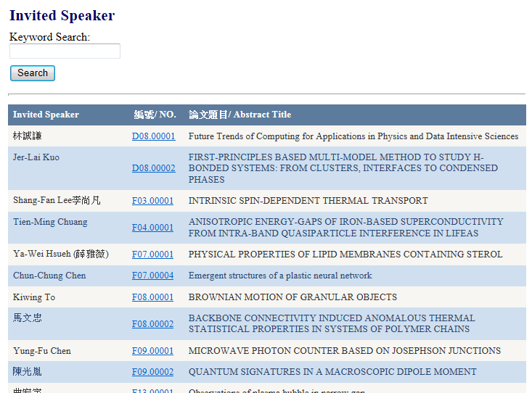Select the Jer-Lai Kuo speaker name
The height and width of the screenshot is (393, 532).
pyautogui.click(x=36, y=157)
